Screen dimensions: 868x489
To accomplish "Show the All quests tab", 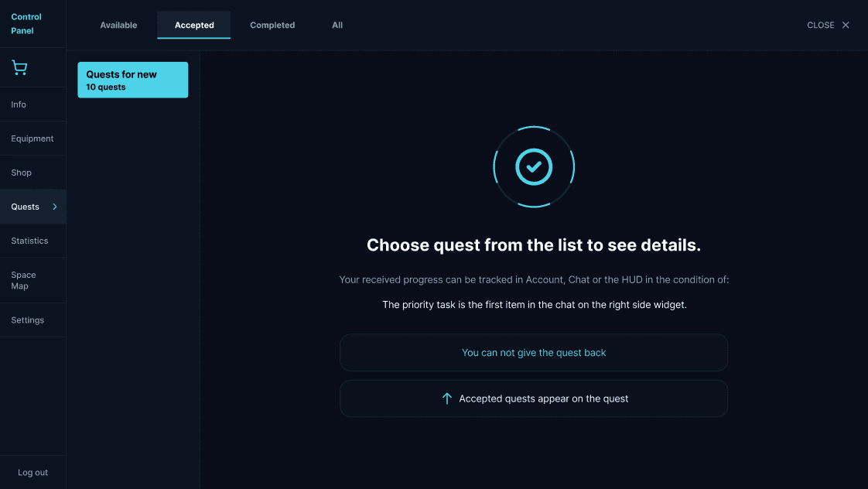I will pyautogui.click(x=337, y=25).
